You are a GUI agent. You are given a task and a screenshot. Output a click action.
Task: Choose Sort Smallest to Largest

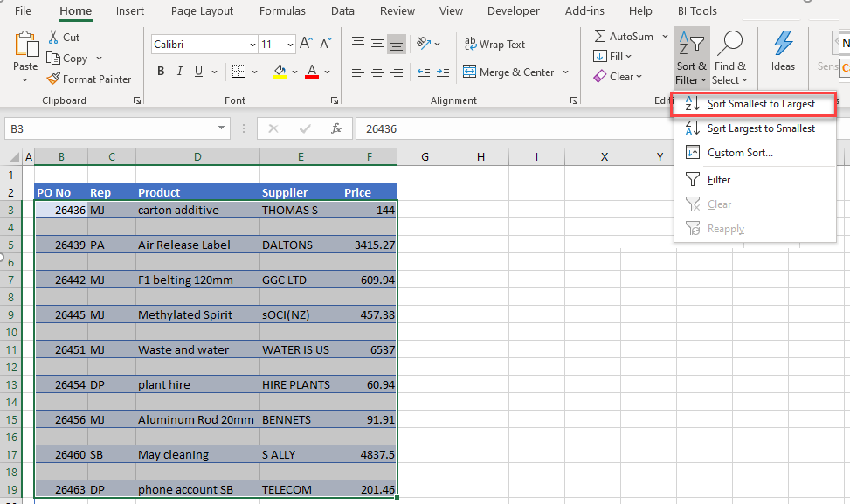pyautogui.click(x=760, y=104)
